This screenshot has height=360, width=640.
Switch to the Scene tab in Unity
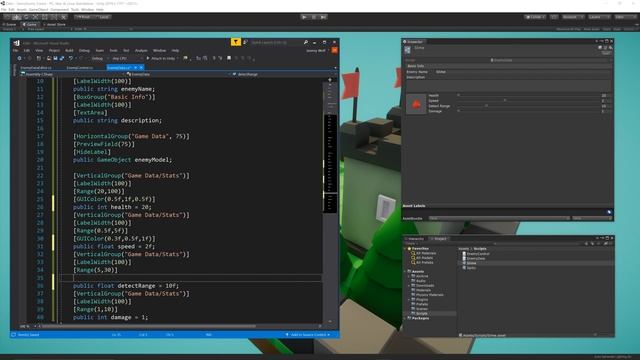tap(9, 24)
